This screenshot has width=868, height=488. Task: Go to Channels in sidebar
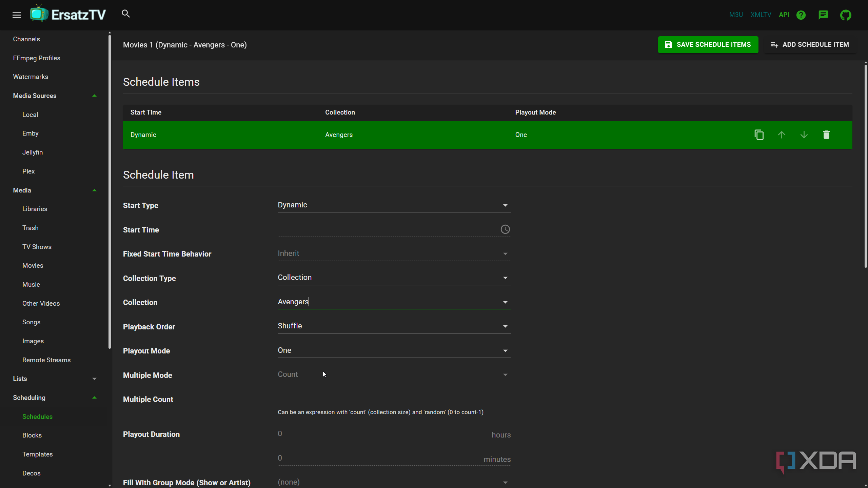tap(26, 39)
